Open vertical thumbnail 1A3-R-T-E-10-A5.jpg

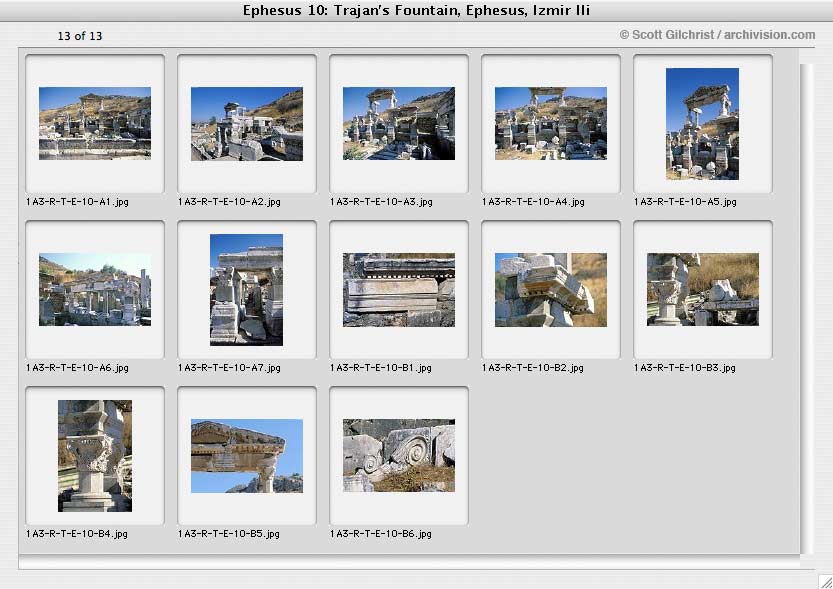(x=702, y=124)
